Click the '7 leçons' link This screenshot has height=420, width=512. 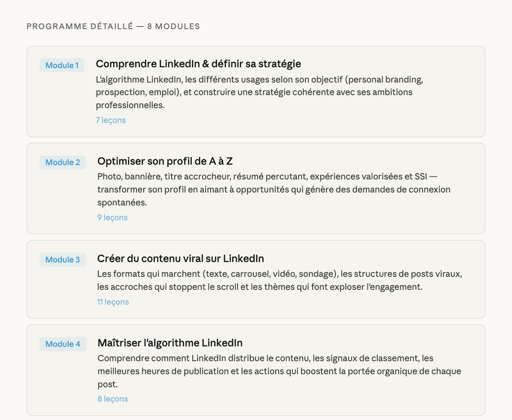pos(110,120)
